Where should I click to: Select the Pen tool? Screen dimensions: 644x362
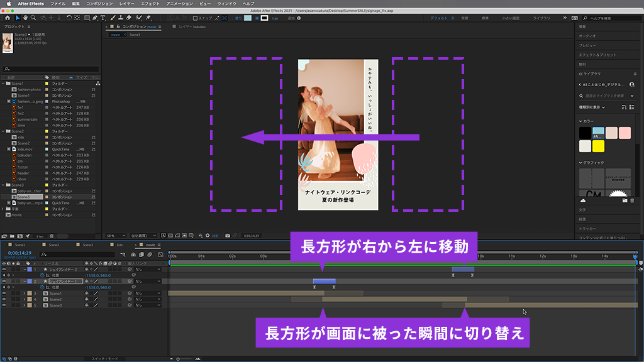coord(95,18)
